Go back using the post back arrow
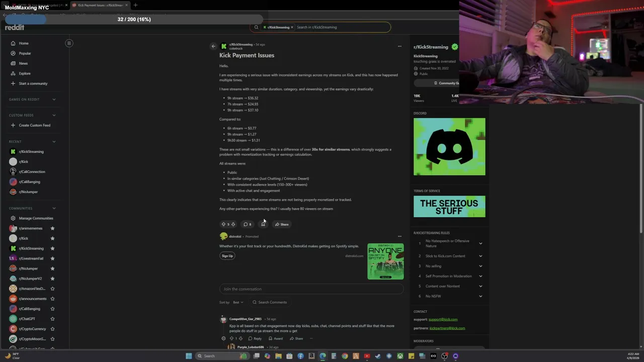This screenshot has height=362, width=644. (x=213, y=46)
